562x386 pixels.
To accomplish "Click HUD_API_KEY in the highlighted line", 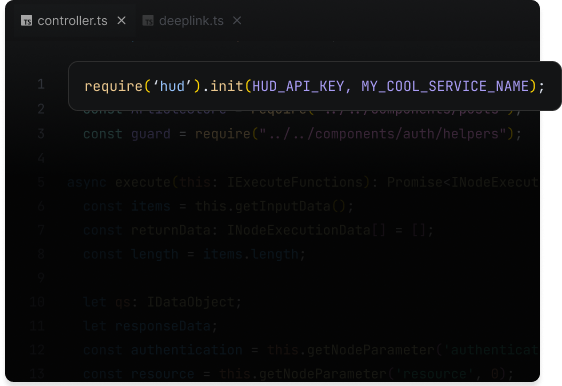I will [x=298, y=86].
